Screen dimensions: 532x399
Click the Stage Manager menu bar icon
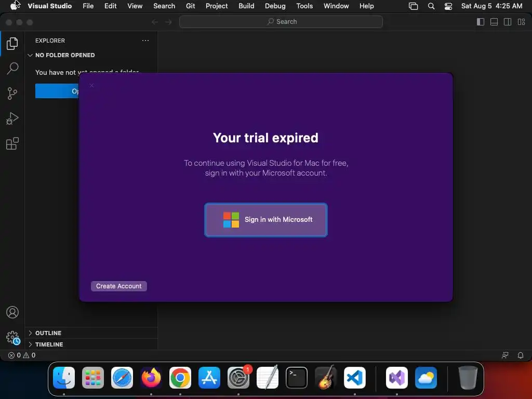(x=413, y=6)
